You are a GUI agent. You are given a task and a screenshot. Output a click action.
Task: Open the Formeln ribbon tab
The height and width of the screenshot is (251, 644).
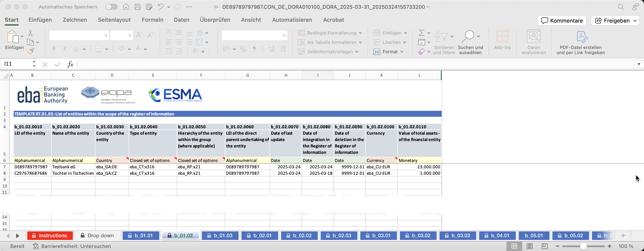pos(152,20)
